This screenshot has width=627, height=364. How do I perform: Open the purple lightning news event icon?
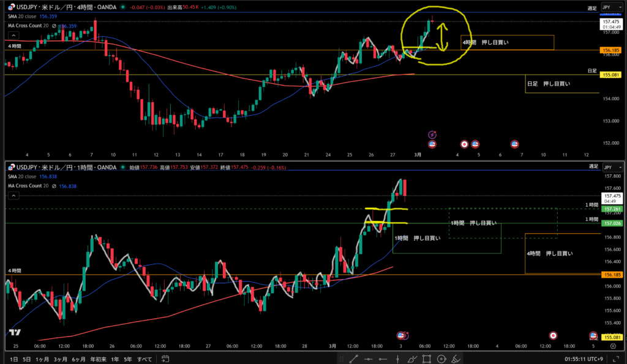432,134
